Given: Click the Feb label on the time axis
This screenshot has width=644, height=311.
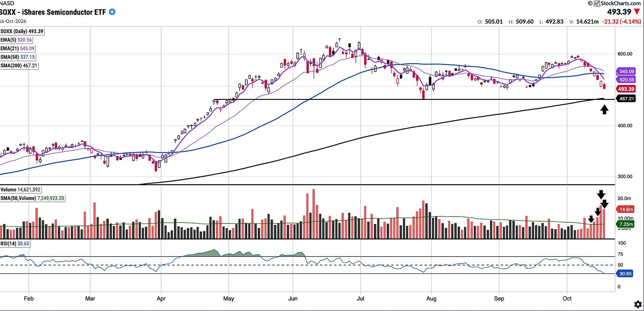Looking at the screenshot, I should coord(29,299).
